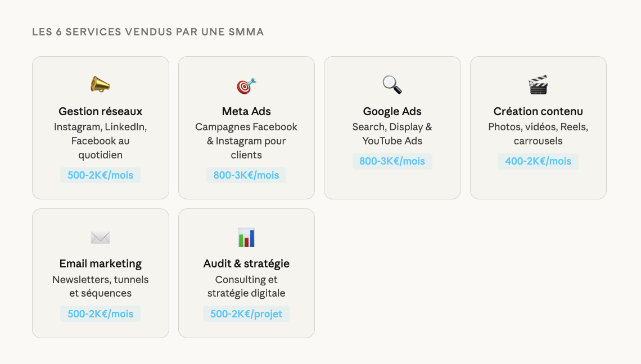
Task: Click the 500-2K€/projet price badge
Action: pos(246,314)
